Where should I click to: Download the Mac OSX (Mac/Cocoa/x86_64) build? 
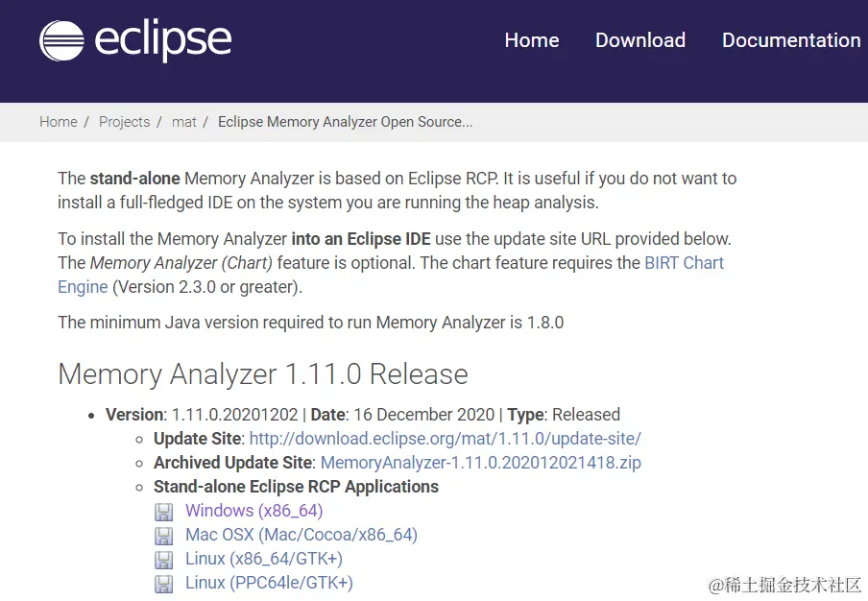coord(301,535)
